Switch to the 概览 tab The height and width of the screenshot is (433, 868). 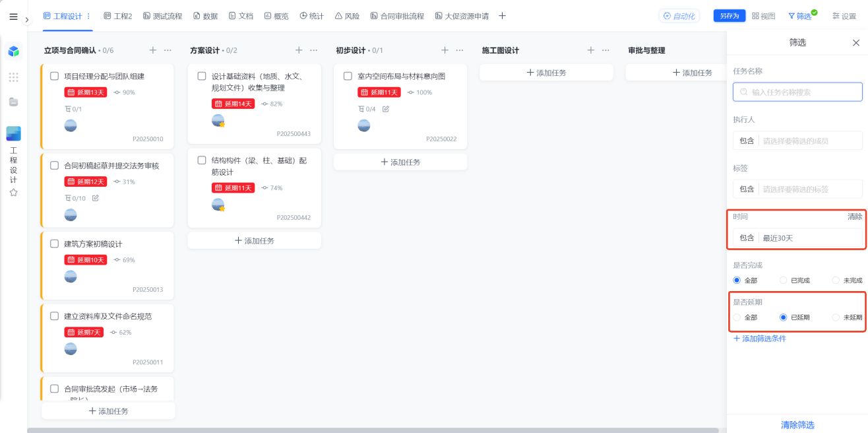(x=276, y=16)
